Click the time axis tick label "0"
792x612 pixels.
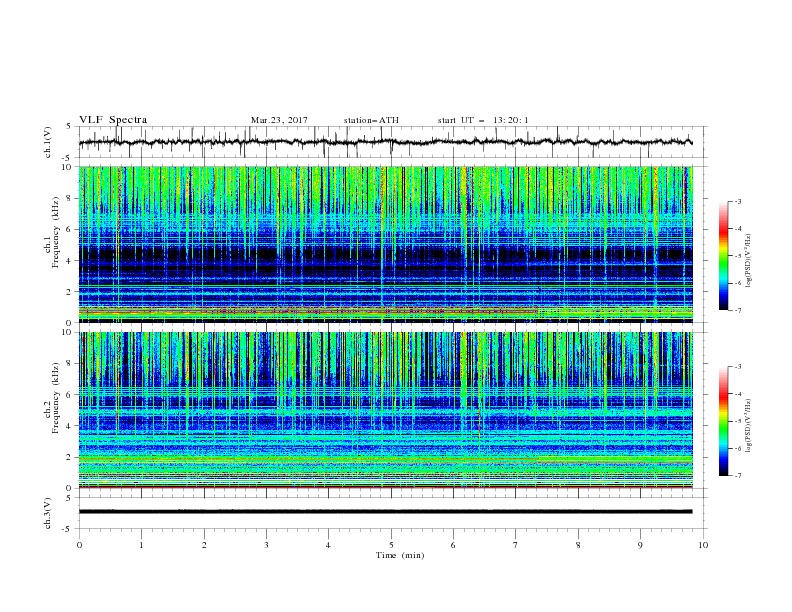pyautogui.click(x=79, y=545)
